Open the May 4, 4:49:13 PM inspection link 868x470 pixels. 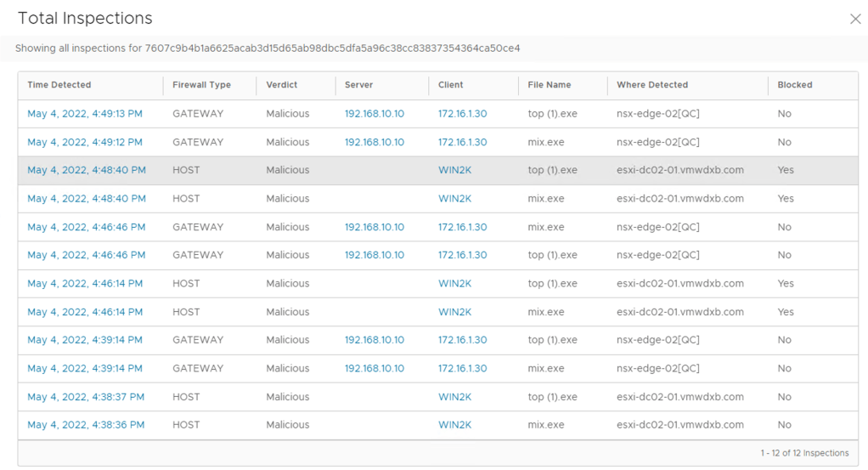point(85,114)
